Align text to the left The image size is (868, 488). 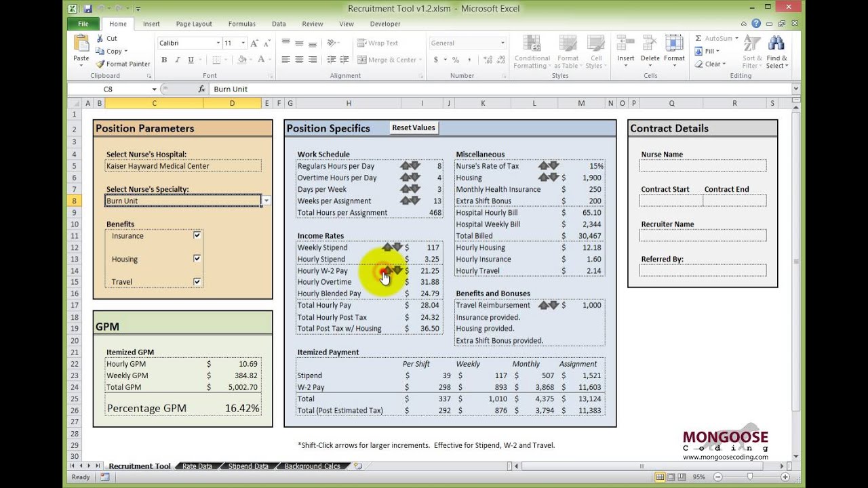click(285, 60)
